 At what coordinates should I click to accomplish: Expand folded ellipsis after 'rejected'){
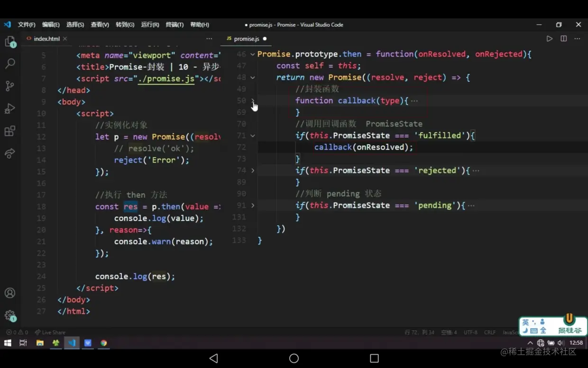[476, 170]
